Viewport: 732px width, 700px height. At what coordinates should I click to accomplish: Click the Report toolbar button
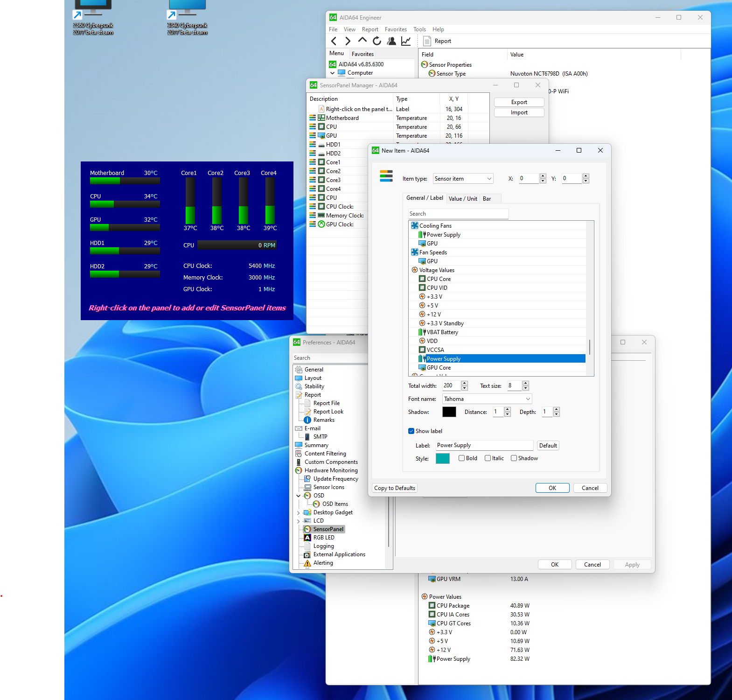pos(437,41)
